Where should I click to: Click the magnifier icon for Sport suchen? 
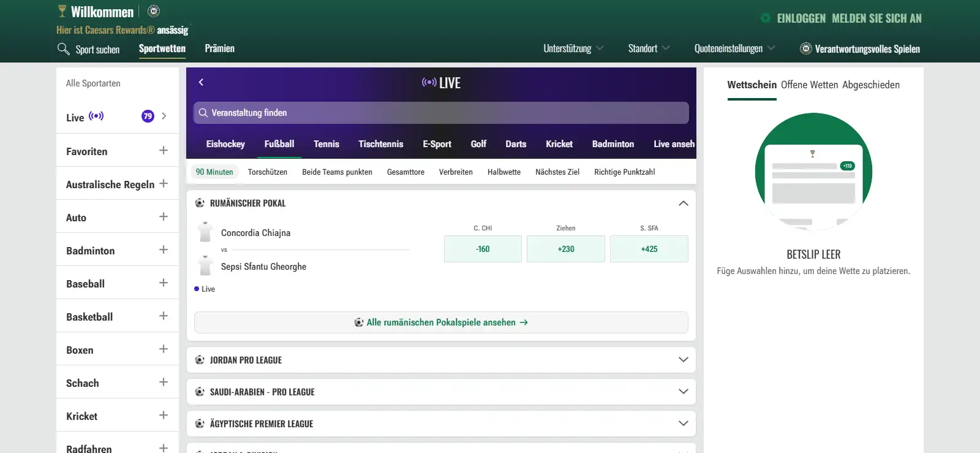click(x=63, y=49)
